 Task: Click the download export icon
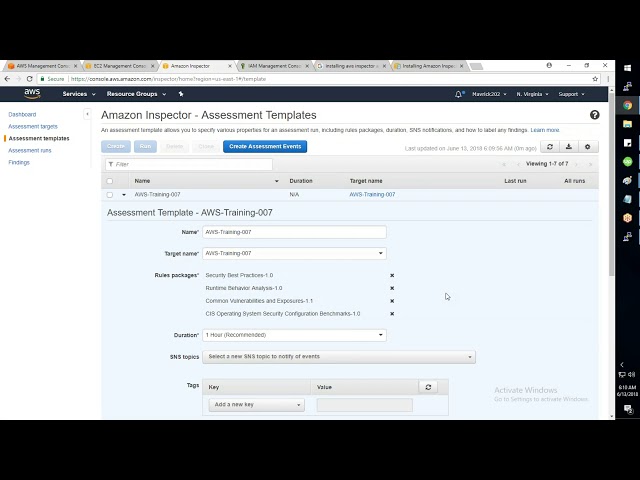569,147
